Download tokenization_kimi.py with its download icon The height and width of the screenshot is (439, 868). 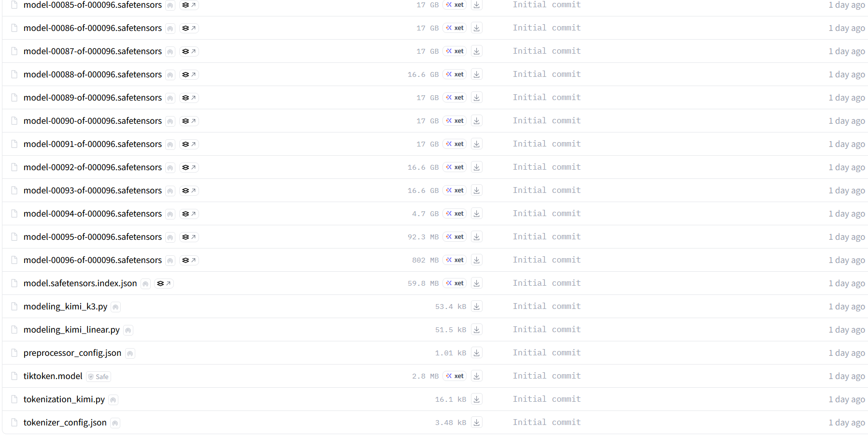(x=476, y=399)
